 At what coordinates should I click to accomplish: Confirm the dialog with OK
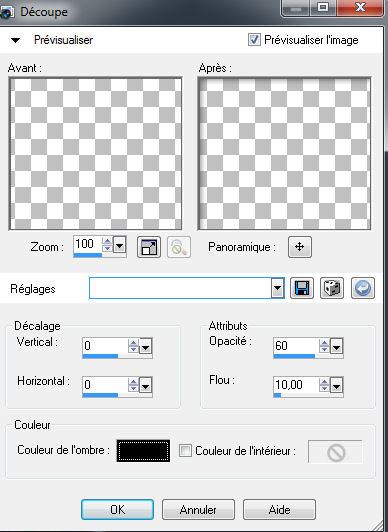[x=117, y=510]
